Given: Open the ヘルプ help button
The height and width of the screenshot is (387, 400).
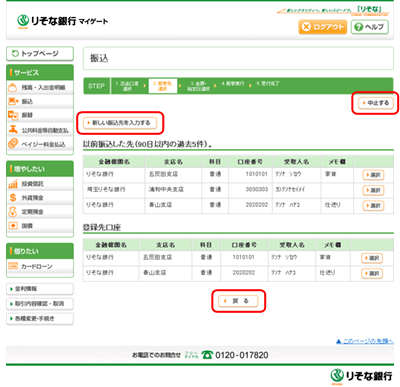Looking at the screenshot, I should 370,27.
